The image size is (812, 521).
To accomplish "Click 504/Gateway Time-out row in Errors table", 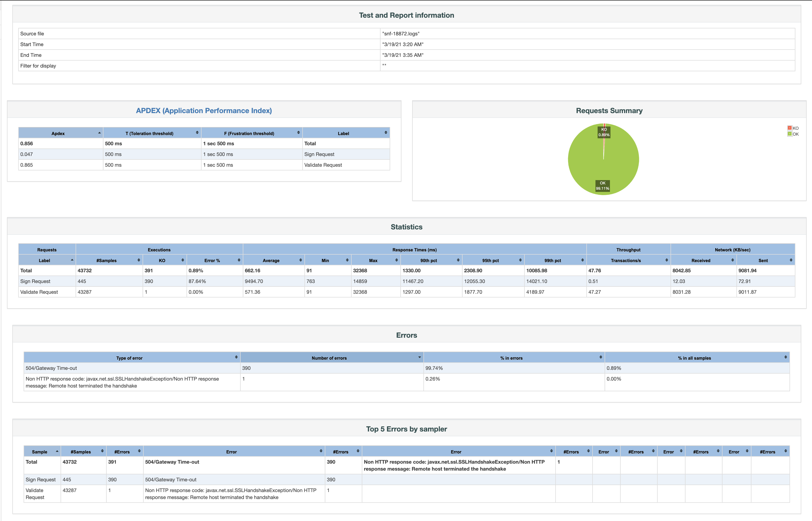I will click(407, 368).
